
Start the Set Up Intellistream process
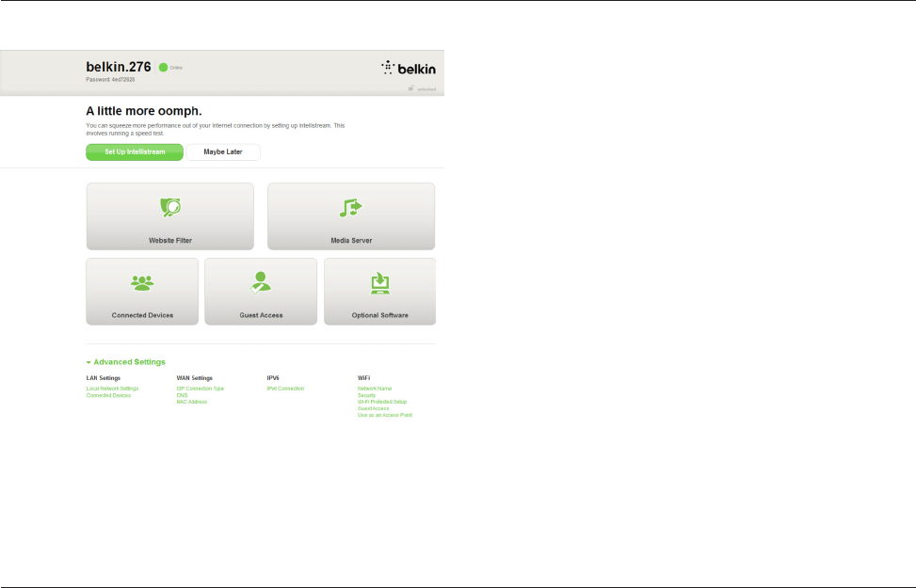point(135,151)
